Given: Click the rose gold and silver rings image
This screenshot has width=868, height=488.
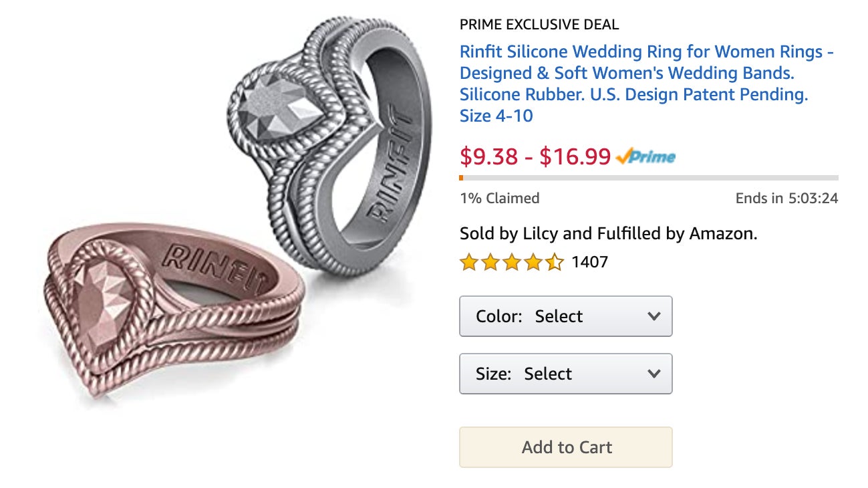Looking at the screenshot, I should [221, 221].
